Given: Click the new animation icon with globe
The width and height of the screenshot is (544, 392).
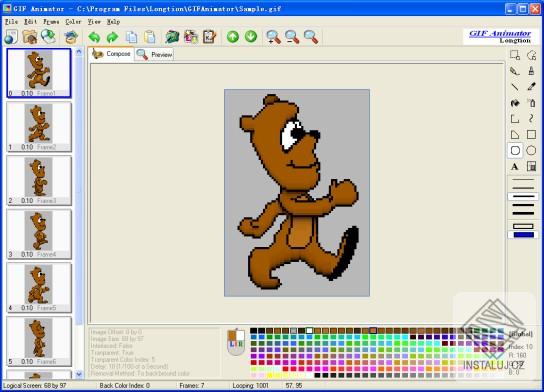Looking at the screenshot, I should [x=11, y=37].
